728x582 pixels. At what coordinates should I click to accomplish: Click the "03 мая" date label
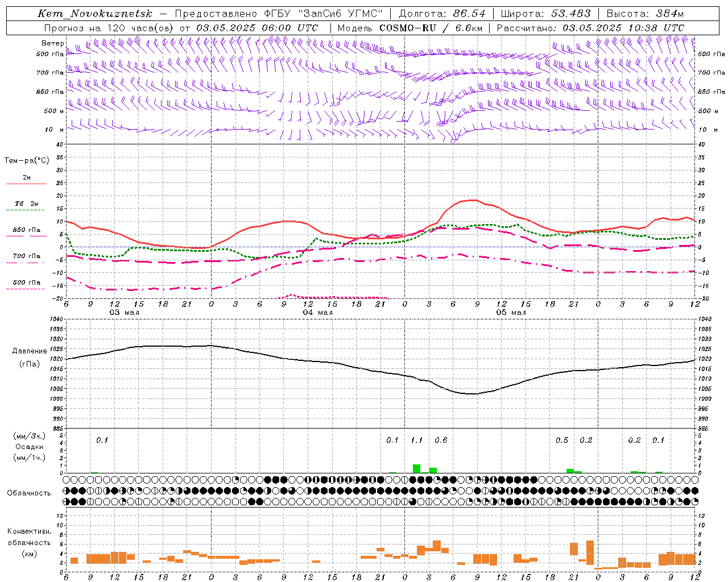tap(125, 313)
